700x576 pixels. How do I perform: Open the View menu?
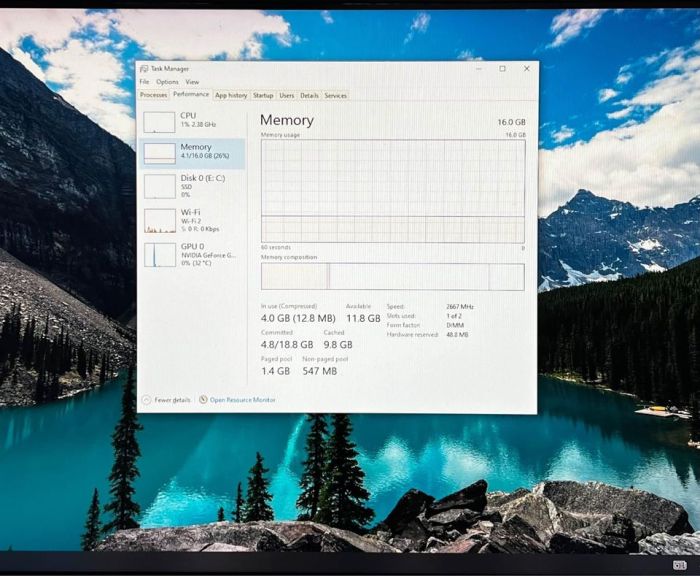[x=192, y=82]
